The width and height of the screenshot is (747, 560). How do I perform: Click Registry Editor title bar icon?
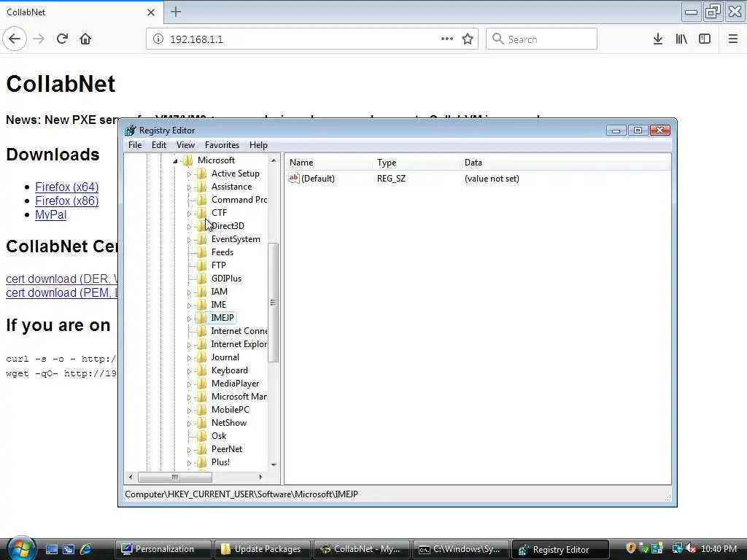130,131
